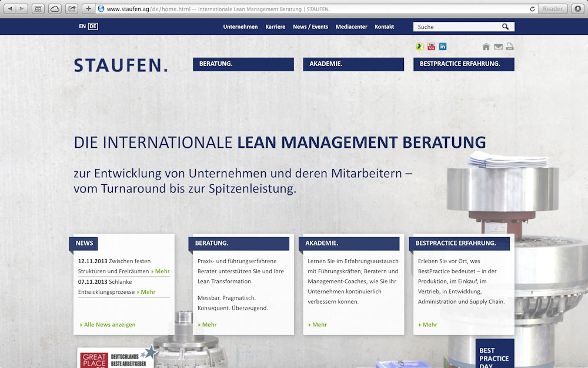Click the headline 'DIE INTERNATIONALE LEAN MANAGEMENT BERATUNG'
The height and width of the screenshot is (368, 588).
click(280, 142)
